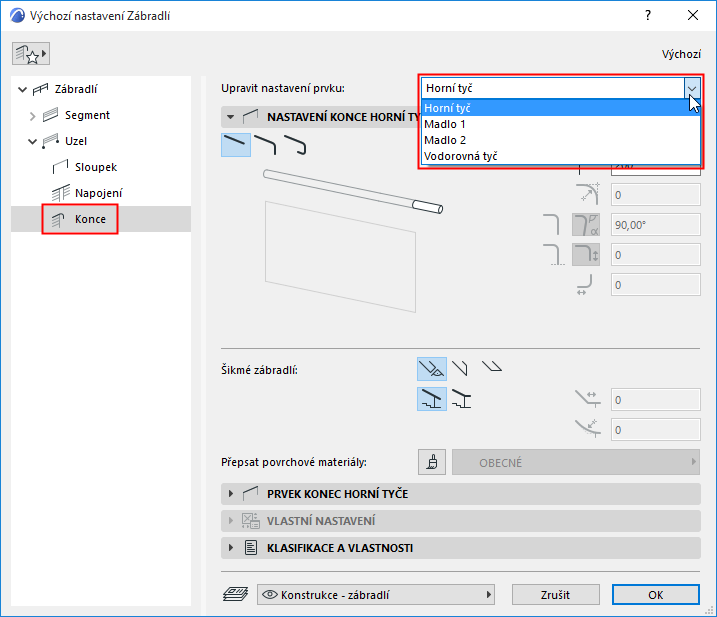Expand VLASTNÍ NASTAVENÍ panel
Screen dimensions: 717x617
231,520
